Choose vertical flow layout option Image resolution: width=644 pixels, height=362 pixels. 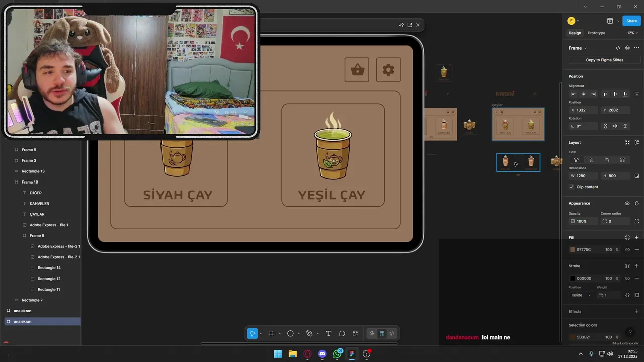(592, 160)
